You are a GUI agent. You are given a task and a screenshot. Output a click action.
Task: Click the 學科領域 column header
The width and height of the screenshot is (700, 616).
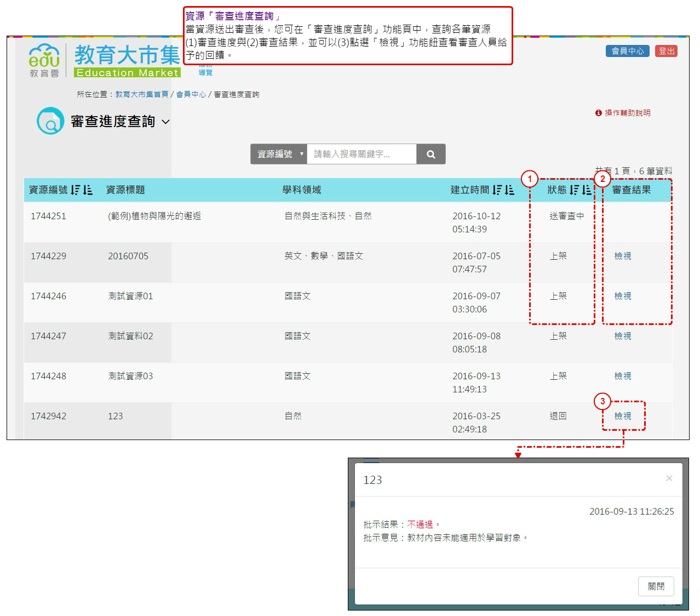pos(302,190)
